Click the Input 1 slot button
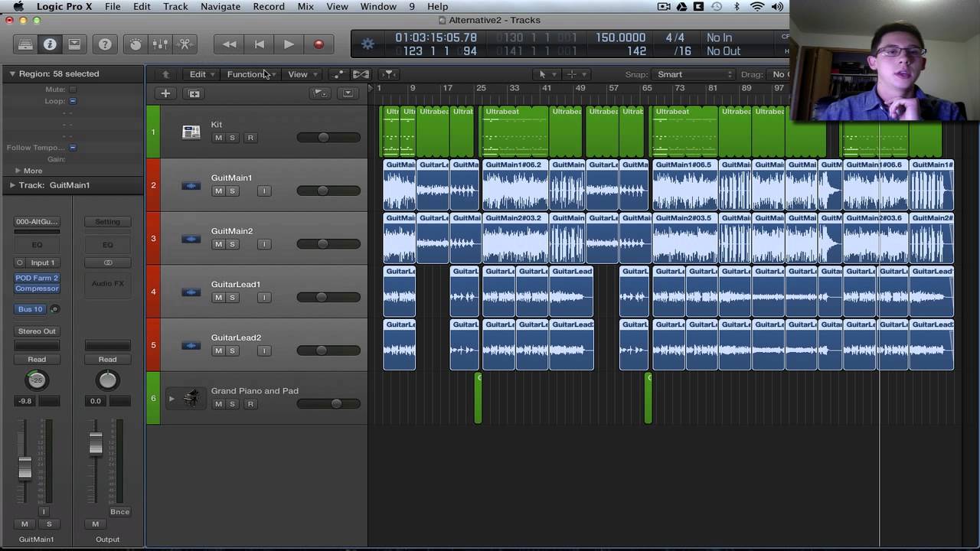Screen dimensions: 980x551 [43, 262]
